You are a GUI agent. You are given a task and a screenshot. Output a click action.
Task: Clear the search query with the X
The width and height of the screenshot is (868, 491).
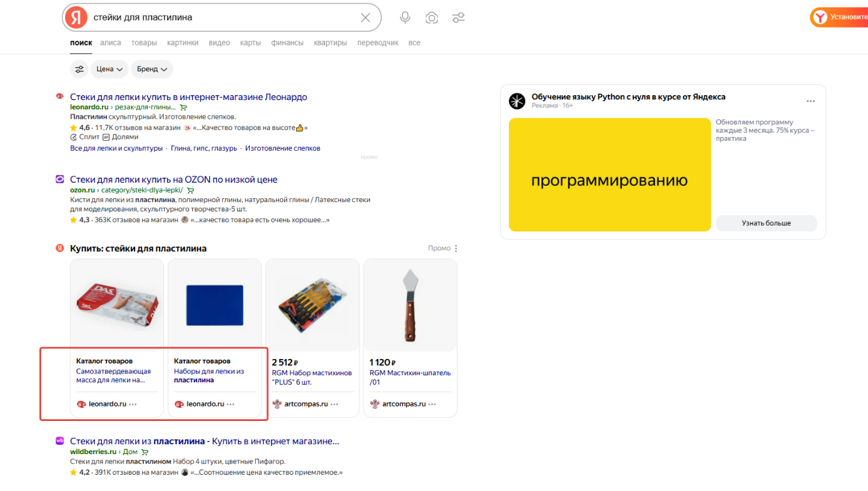click(x=365, y=18)
